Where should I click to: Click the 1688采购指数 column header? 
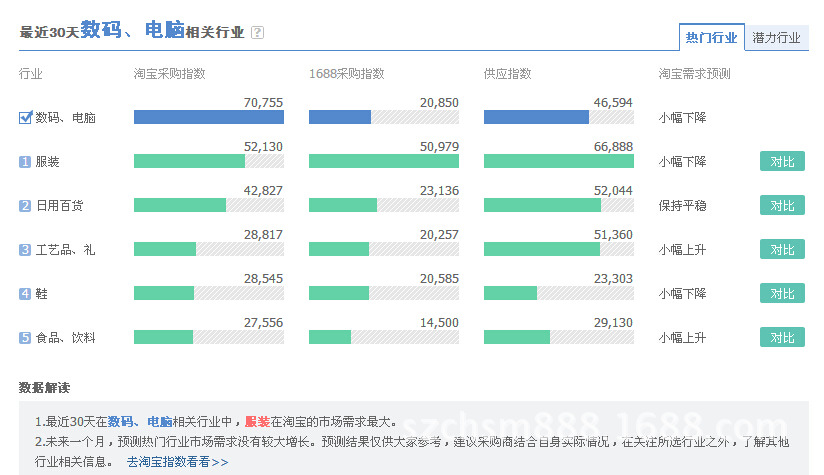346,74
